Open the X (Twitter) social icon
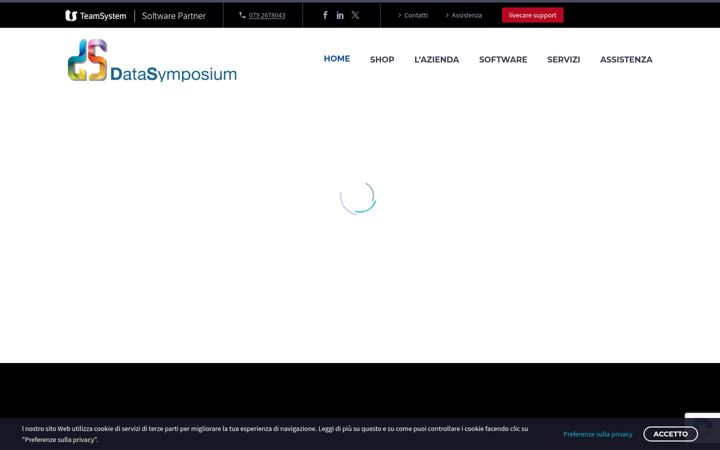 click(x=355, y=15)
